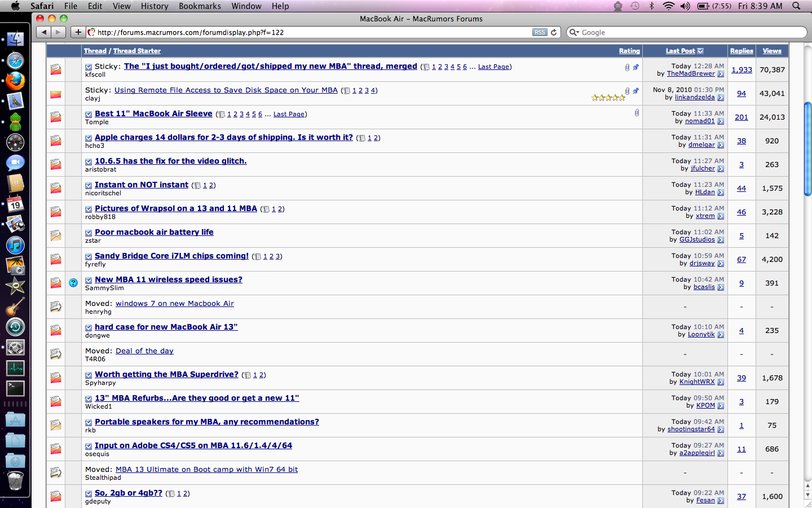Open Finder from the dock
This screenshot has height=508, width=812.
pyautogui.click(x=15, y=39)
